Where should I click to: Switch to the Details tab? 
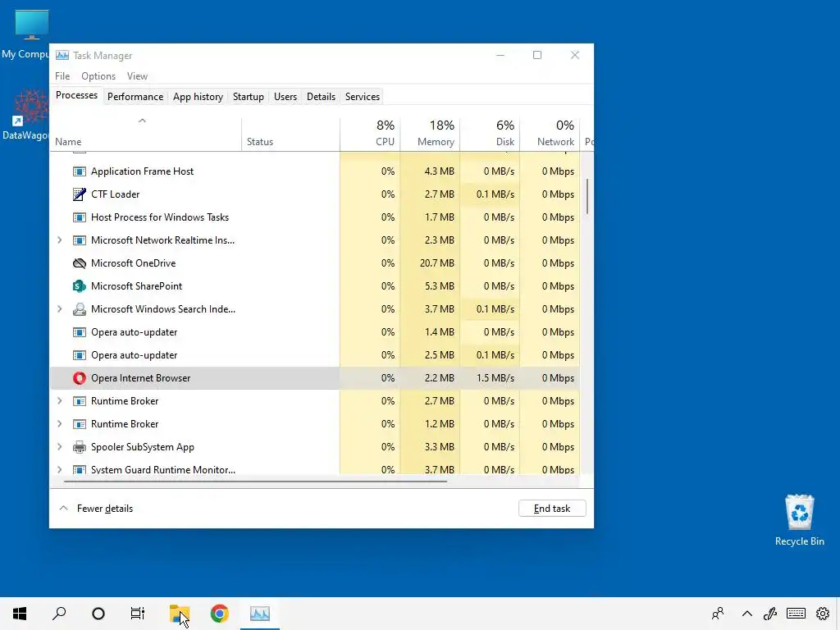point(321,97)
